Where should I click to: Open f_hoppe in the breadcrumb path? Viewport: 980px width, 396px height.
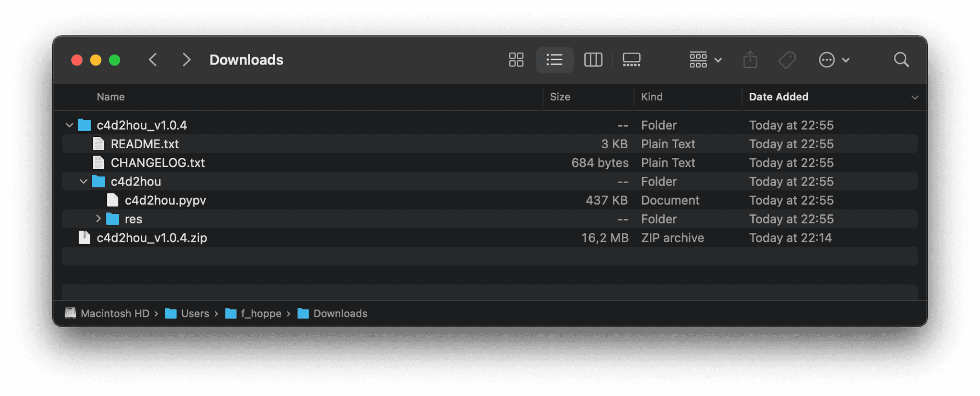click(x=261, y=313)
